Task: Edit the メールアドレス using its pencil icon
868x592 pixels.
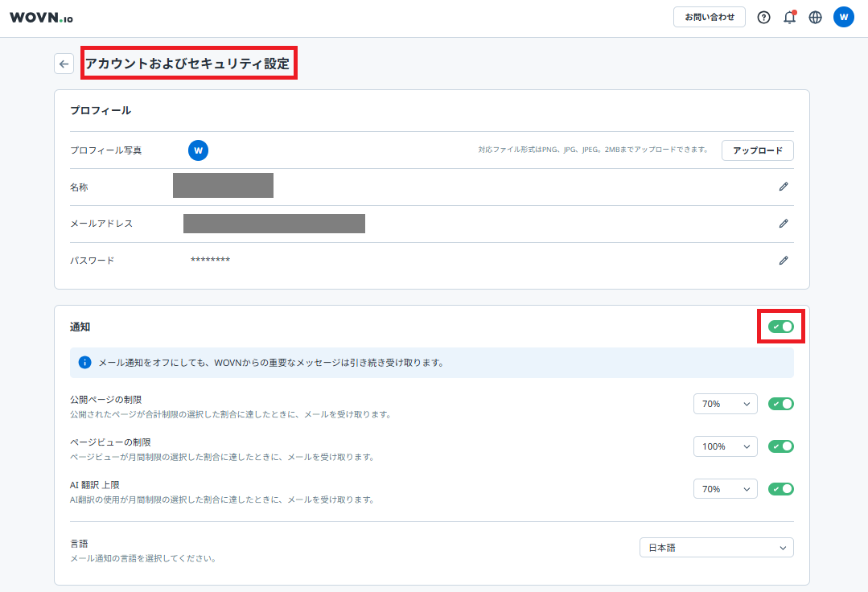Action: [x=783, y=224]
